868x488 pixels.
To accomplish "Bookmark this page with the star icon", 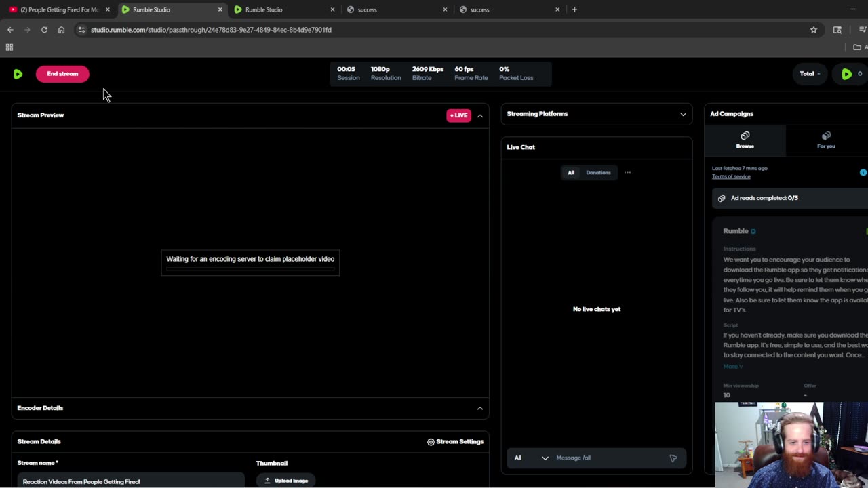I will pyautogui.click(x=814, y=30).
